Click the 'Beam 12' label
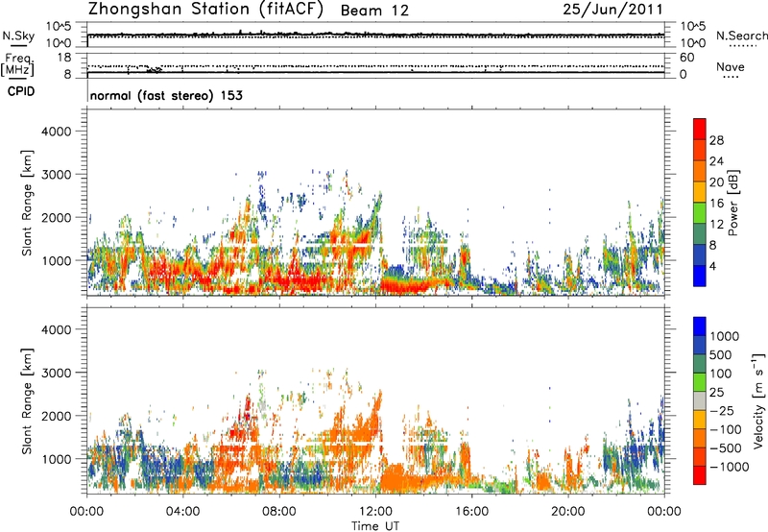 coord(374,11)
